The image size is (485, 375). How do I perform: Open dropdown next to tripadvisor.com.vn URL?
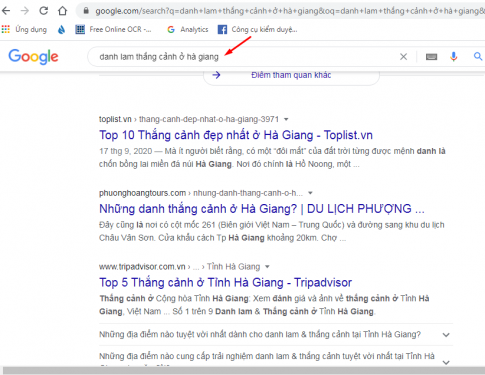click(x=267, y=267)
